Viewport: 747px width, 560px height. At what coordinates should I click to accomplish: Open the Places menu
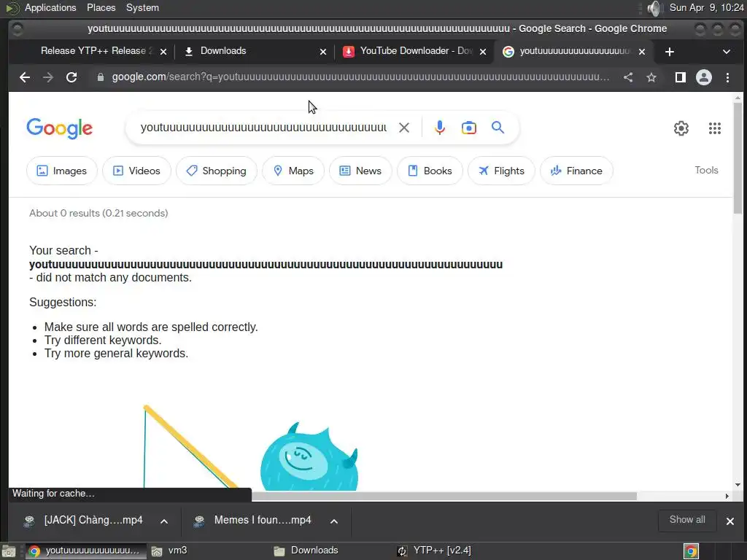click(101, 7)
